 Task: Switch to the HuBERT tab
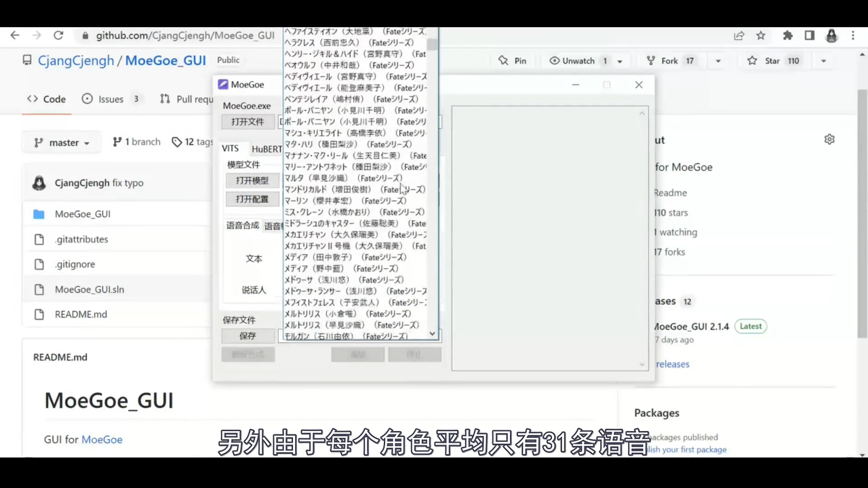(267, 149)
